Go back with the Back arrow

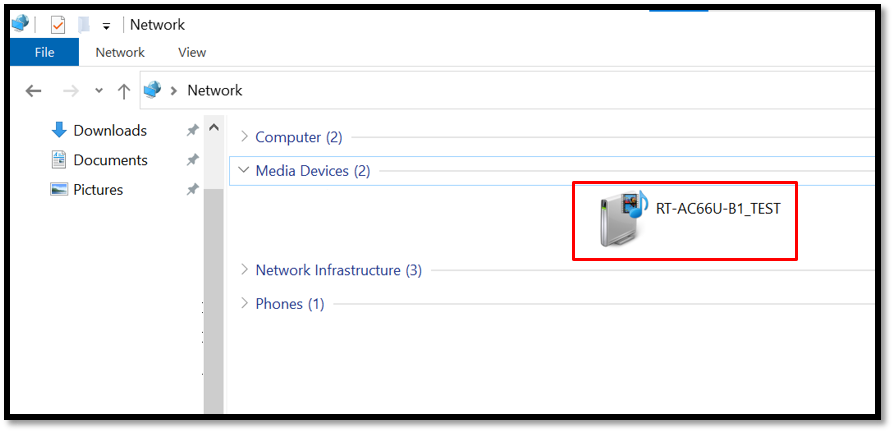click(x=33, y=91)
